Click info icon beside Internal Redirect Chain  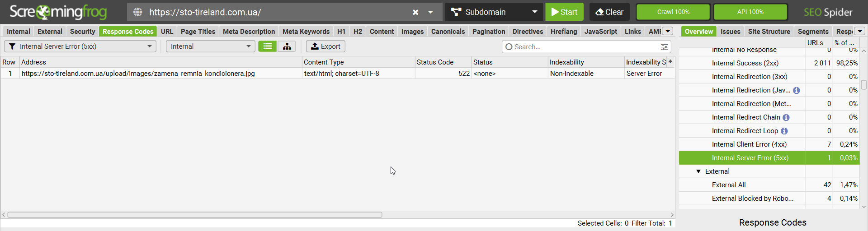pyautogui.click(x=786, y=117)
